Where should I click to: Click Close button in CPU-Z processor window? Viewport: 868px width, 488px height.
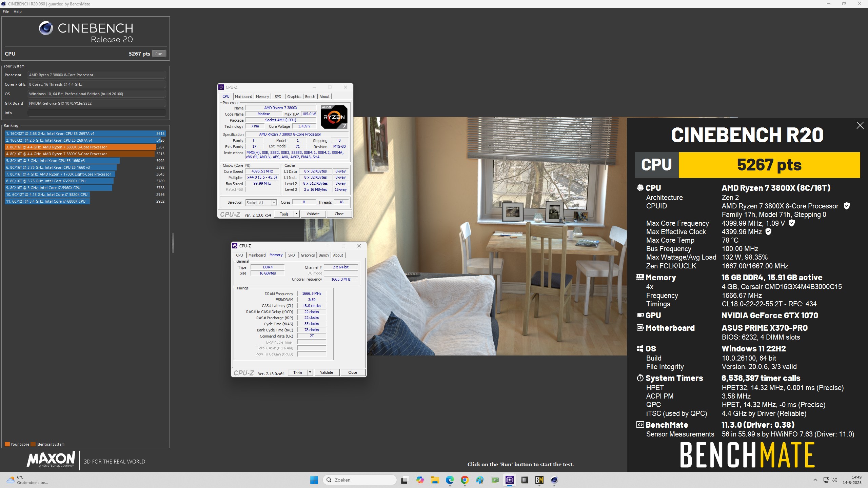(x=339, y=214)
